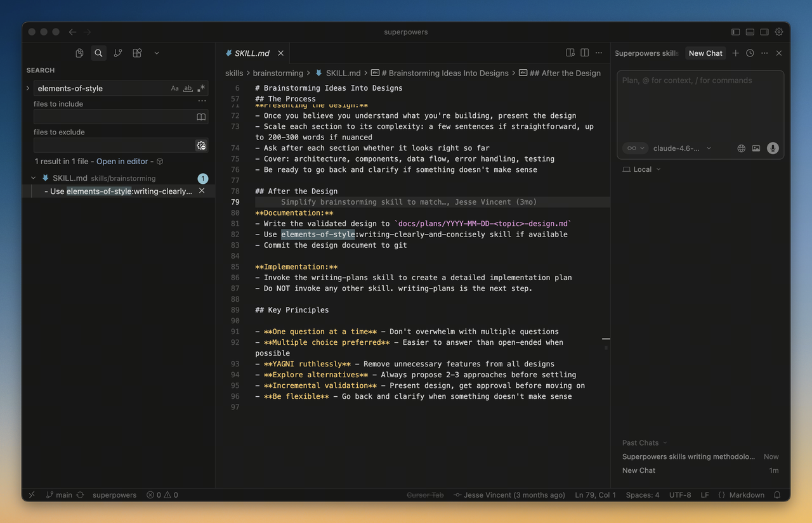Expand the Toggle Replace chevron
812x523 pixels.
[28, 88]
